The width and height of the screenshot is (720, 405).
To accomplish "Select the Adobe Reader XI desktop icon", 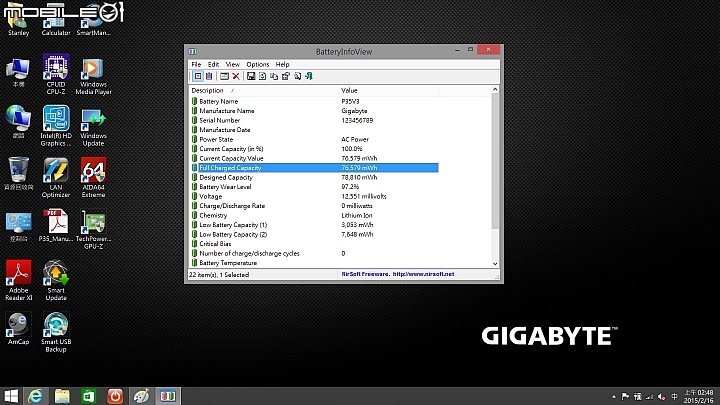I will (x=18, y=280).
